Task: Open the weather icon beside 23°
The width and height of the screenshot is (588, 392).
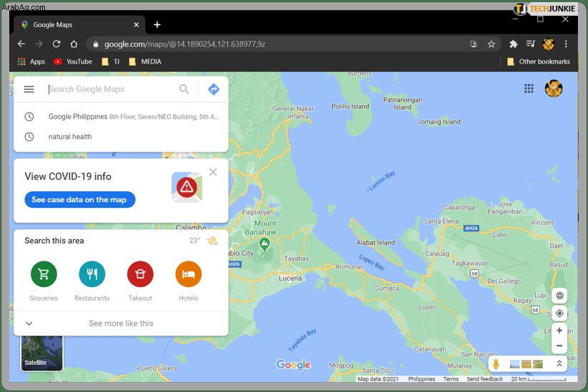Action: 212,241
